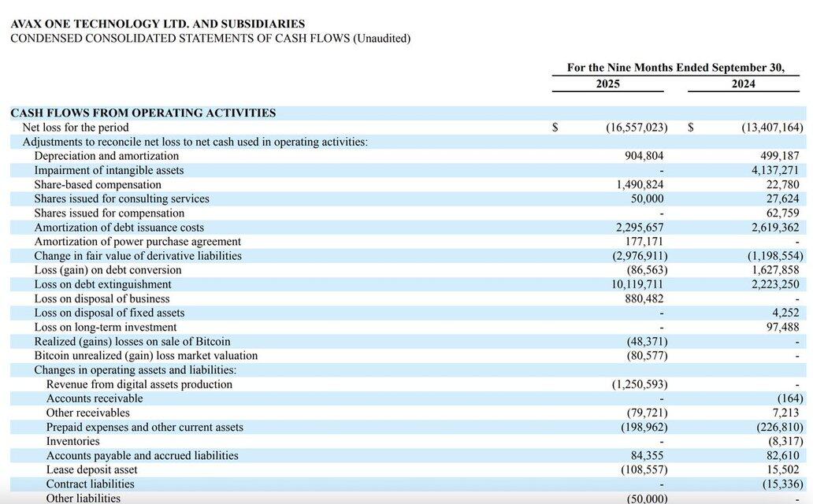
Task: Click the impairment value 4,137,271
Action: (x=775, y=170)
